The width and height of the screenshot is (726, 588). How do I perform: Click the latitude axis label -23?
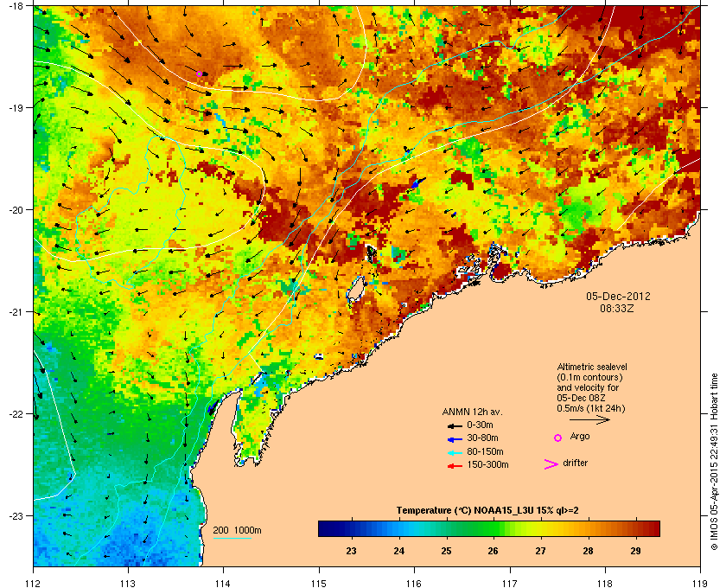(16, 515)
